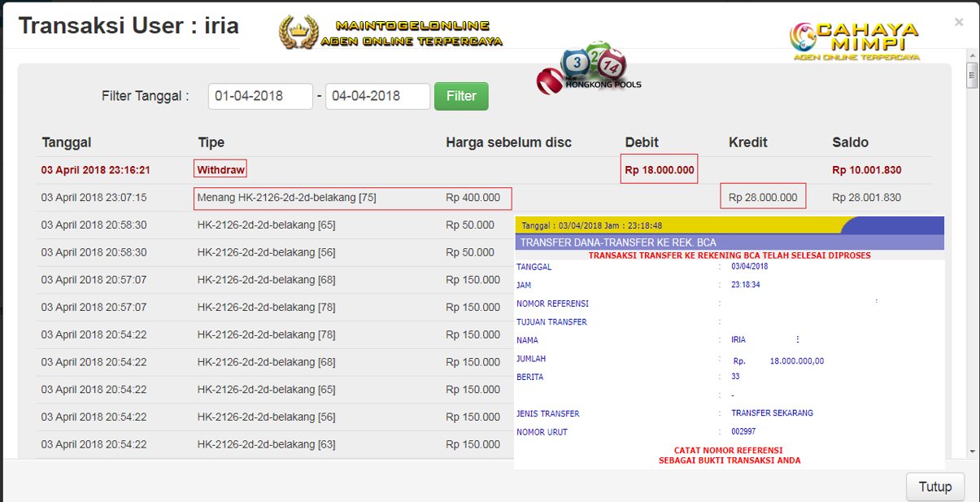Screen dimensions: 980x502
Task: Select the Menang HK-2126-2d-2d-belakang [75] row
Action: (286, 198)
